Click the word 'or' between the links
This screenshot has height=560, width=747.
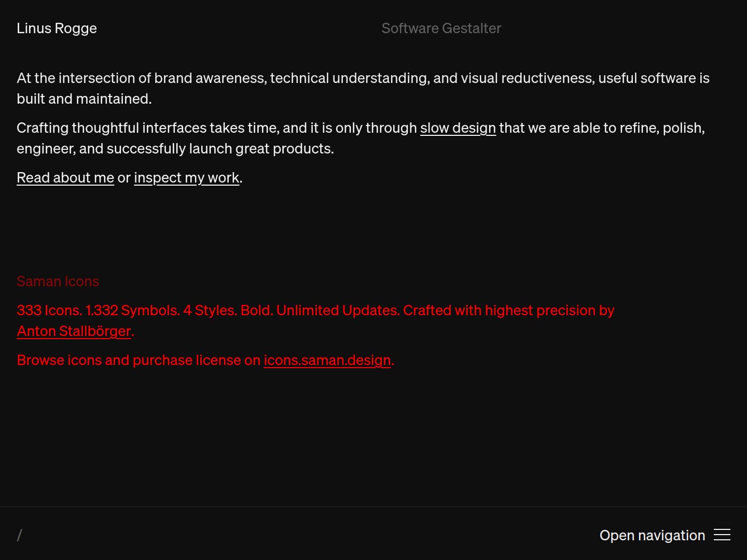pos(124,178)
